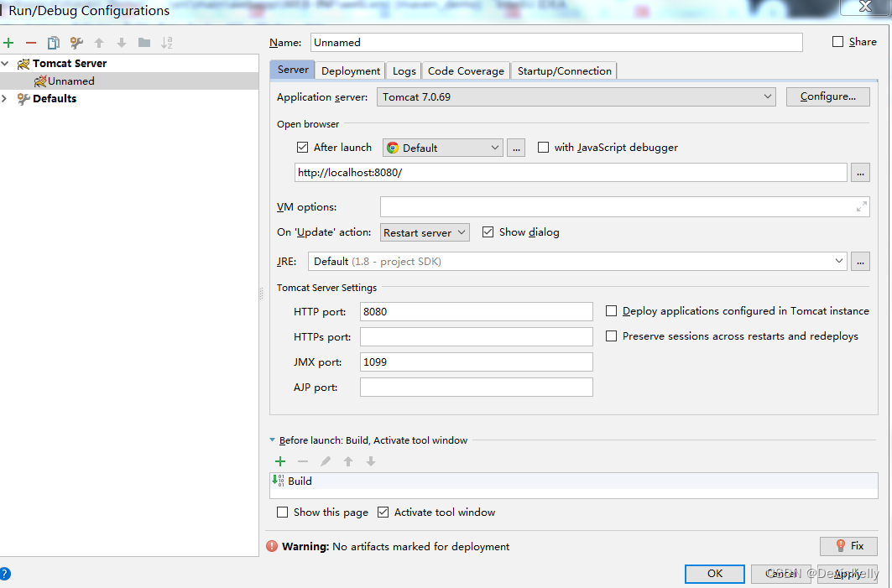Enable with JavaScript debugger checkbox
The height and width of the screenshot is (588, 892).
click(543, 148)
